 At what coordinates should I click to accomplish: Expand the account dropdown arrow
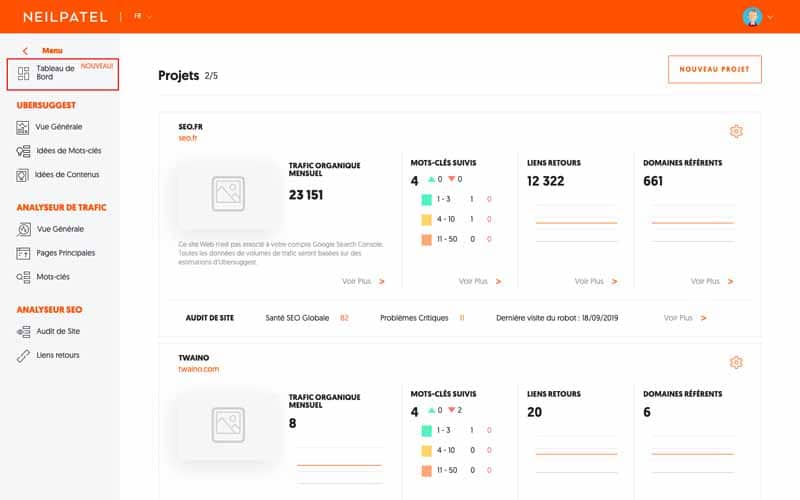coord(770,17)
